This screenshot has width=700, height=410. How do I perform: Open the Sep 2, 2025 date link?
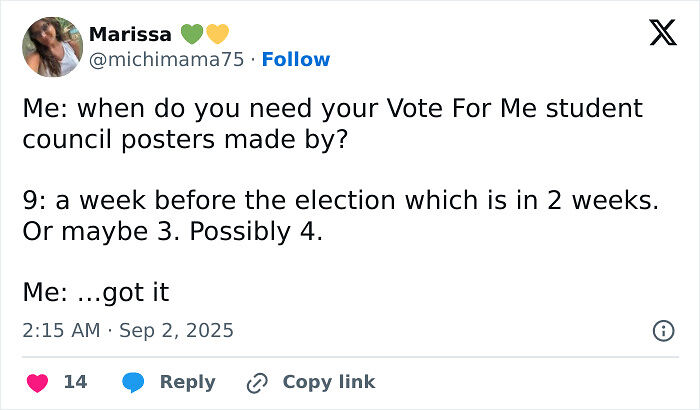[176, 331]
